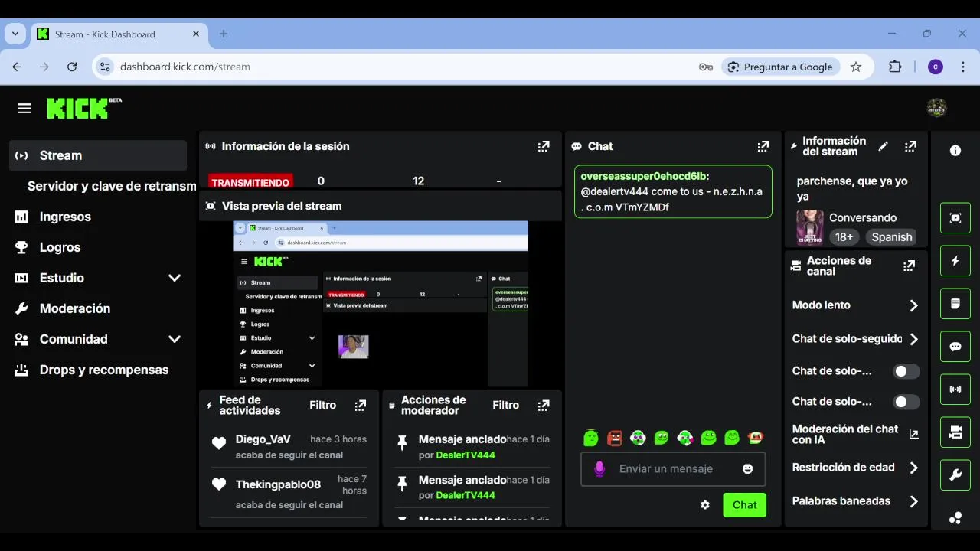Go to Logros in sidebar

tap(98, 247)
